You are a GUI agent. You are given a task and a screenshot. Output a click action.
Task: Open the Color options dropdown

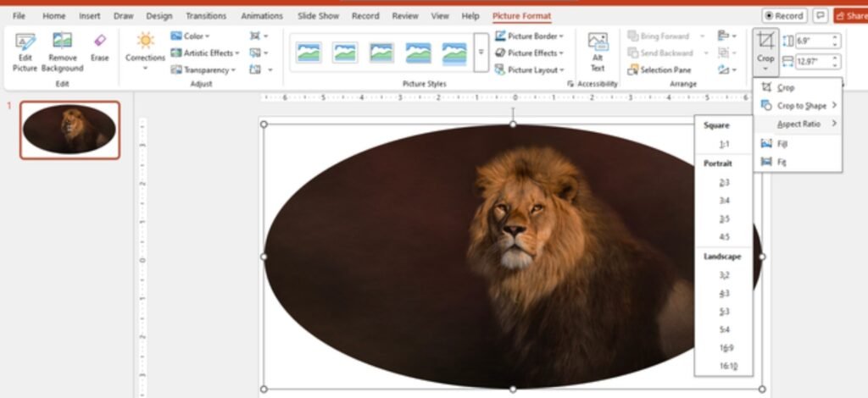[x=190, y=36]
